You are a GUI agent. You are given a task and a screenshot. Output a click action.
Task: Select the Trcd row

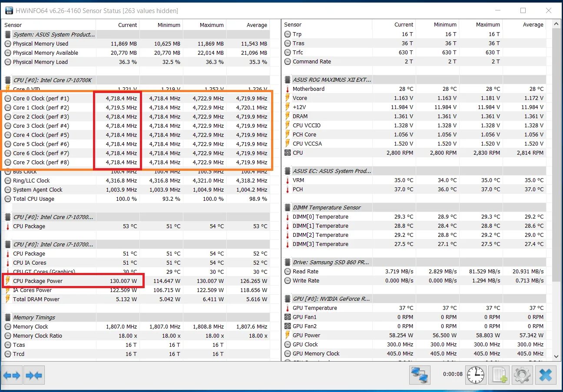tap(136, 354)
